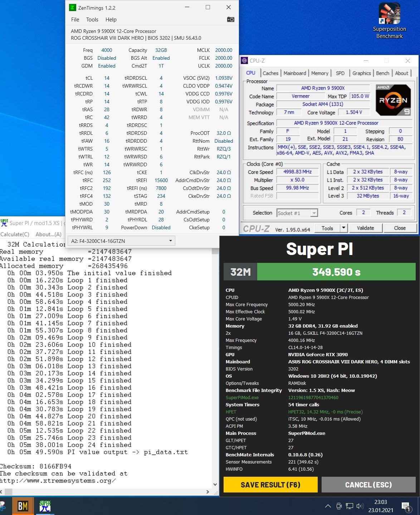Image resolution: width=420 pixels, height=515 pixels.
Task: Click SAVE RESULT (F6) button
Action: [270, 485]
